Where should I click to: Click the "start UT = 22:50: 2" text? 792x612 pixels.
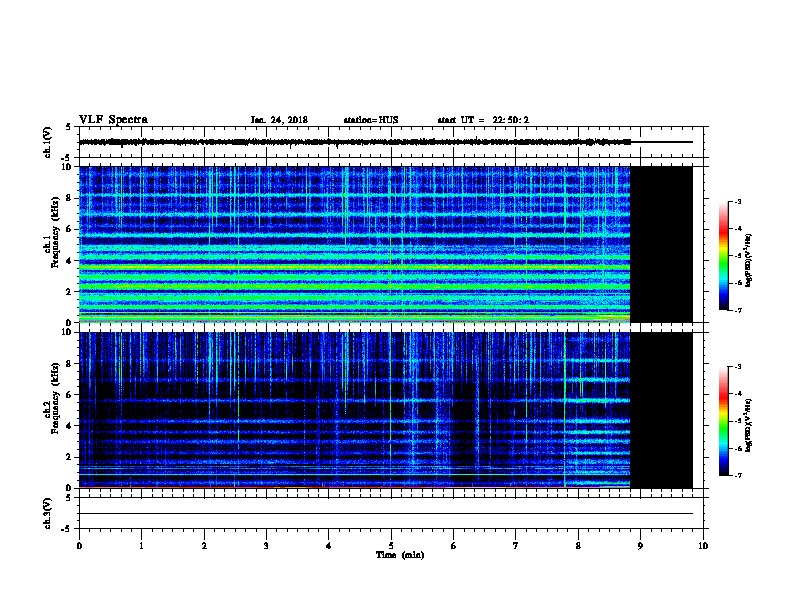pyautogui.click(x=483, y=120)
